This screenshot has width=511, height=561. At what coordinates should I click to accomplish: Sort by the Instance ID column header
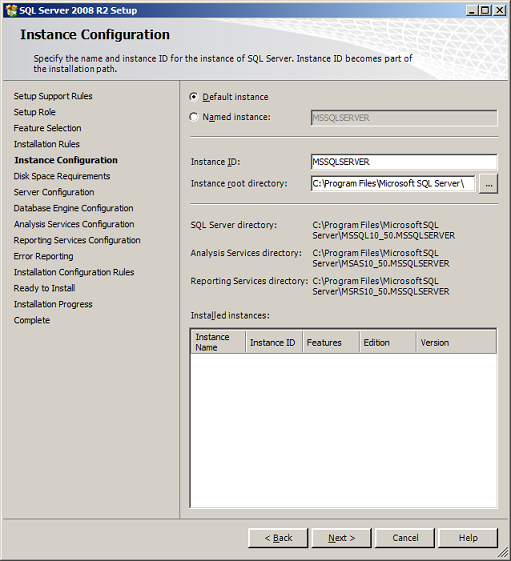click(x=274, y=342)
